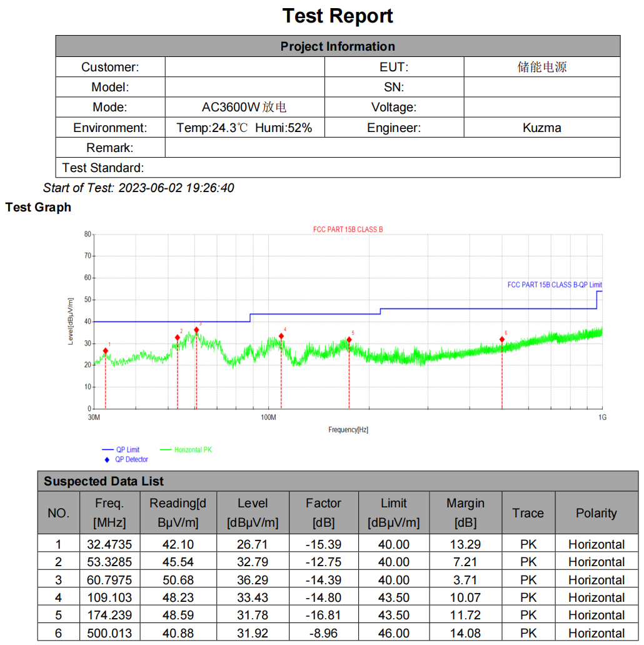Click the blue QP Limit legend line
Viewport: 644px width, 645px height.
(108, 450)
